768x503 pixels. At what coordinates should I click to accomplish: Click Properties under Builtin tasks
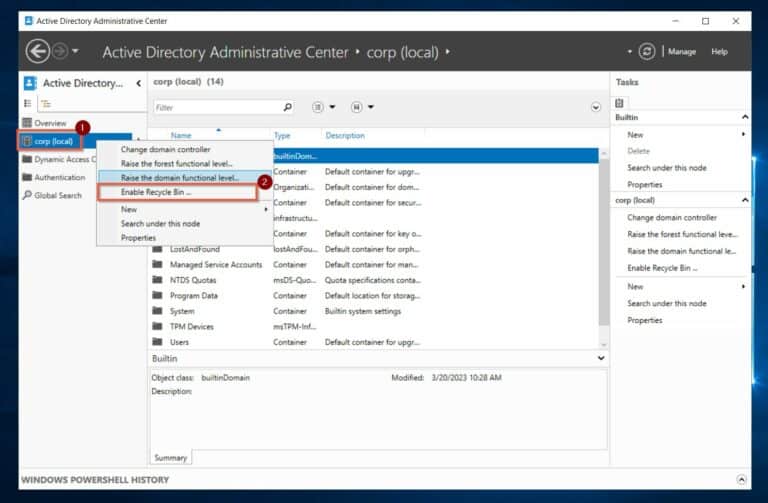[645, 185]
